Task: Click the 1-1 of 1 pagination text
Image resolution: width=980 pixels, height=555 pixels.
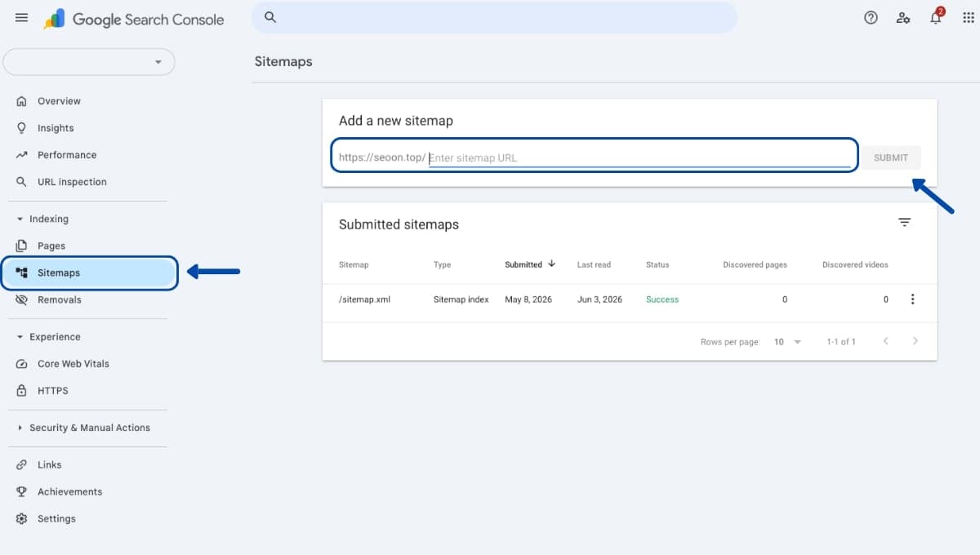Action: tap(841, 342)
